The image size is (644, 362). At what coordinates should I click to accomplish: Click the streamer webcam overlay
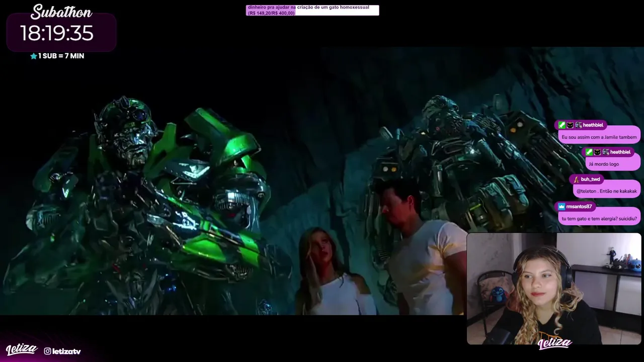pos(554,289)
